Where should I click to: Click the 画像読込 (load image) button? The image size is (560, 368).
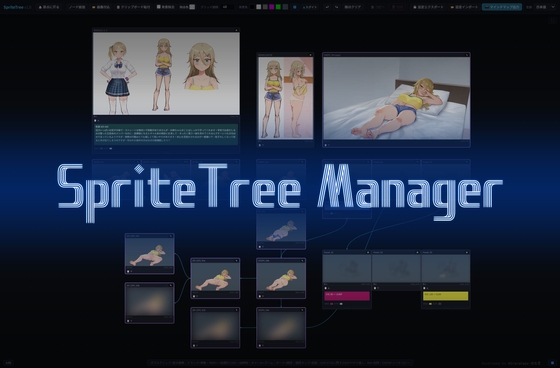[101, 7]
